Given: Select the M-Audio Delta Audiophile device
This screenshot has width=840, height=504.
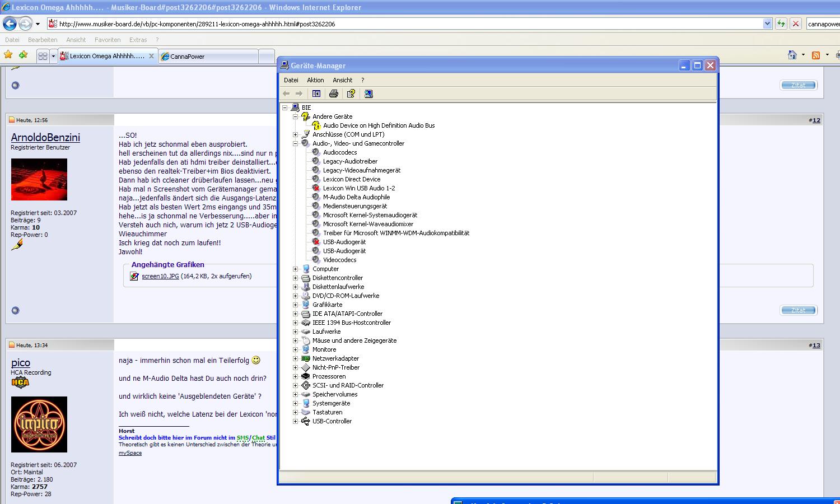Looking at the screenshot, I should point(356,197).
